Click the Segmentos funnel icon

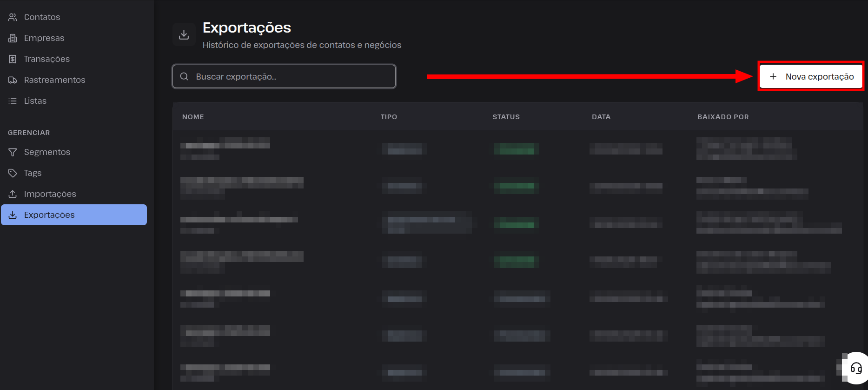click(x=13, y=152)
